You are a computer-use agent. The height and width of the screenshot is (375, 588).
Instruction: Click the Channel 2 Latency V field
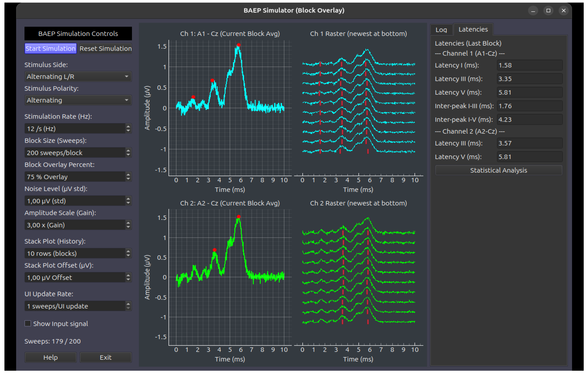pos(530,157)
